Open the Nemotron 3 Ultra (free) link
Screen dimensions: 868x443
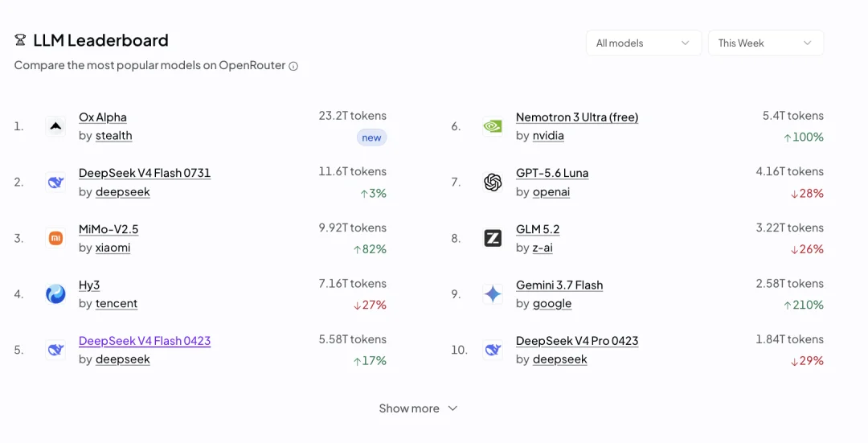point(577,117)
